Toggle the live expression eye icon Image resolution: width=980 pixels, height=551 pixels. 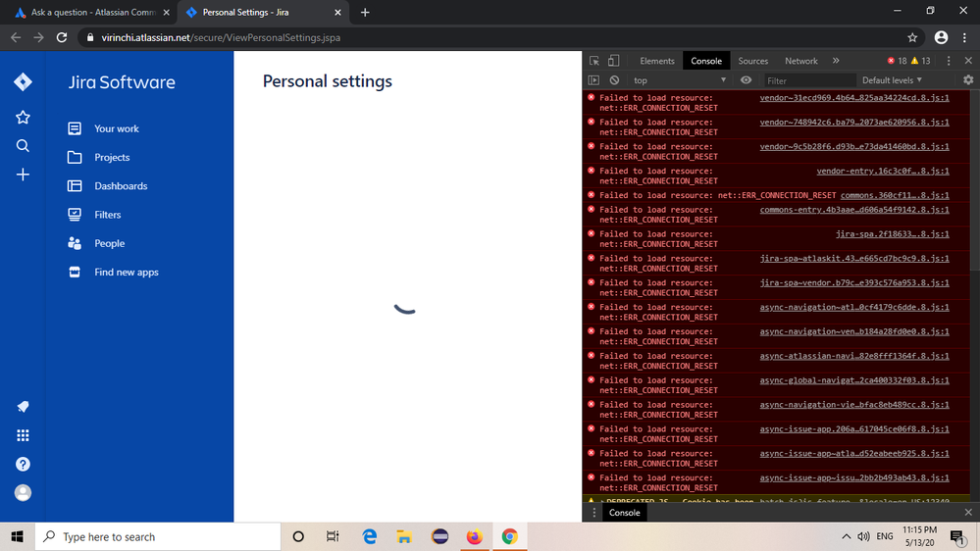(746, 80)
